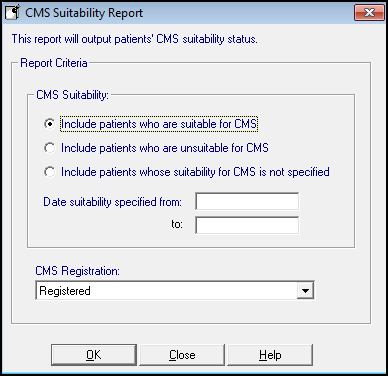Click the 'Date suitability specified from:' label
The width and height of the screenshot is (388, 376).
112,202
